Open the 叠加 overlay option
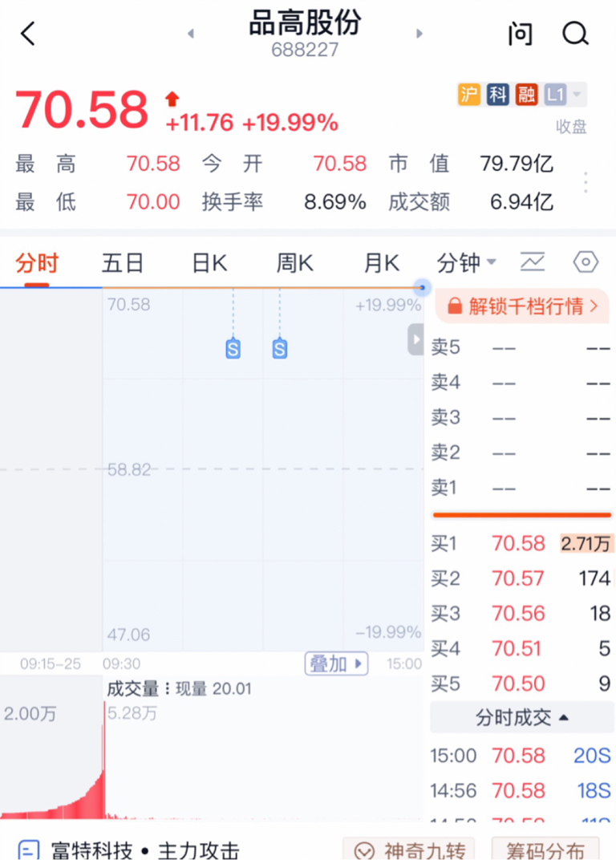This screenshot has height=860, width=616. click(x=336, y=664)
